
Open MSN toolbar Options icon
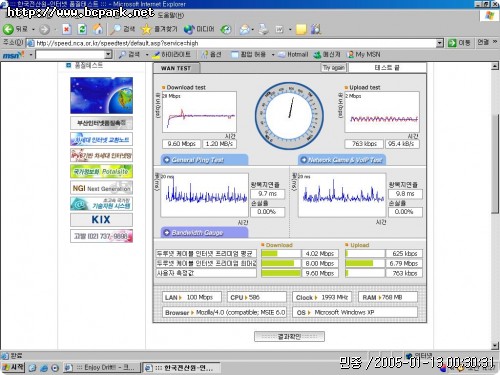[x=204, y=54]
